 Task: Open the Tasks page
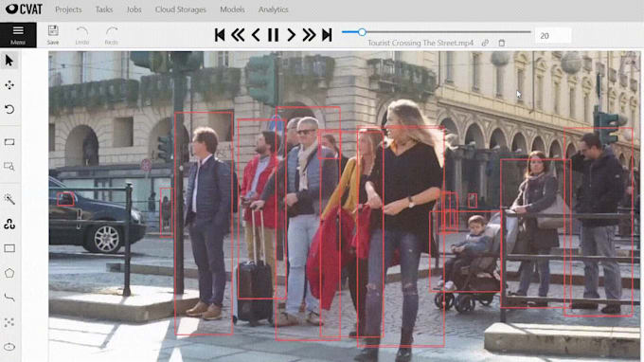point(104,9)
